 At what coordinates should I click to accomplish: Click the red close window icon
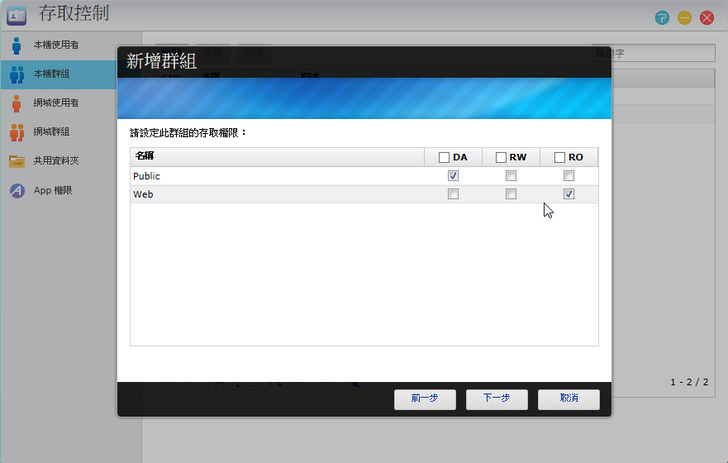[707, 18]
